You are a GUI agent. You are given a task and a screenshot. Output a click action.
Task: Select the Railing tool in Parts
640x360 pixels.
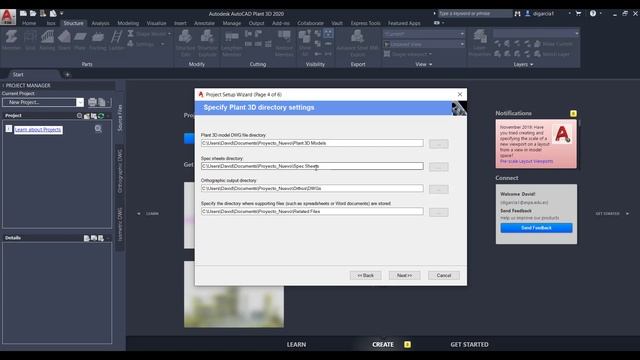pyautogui.click(x=47, y=40)
